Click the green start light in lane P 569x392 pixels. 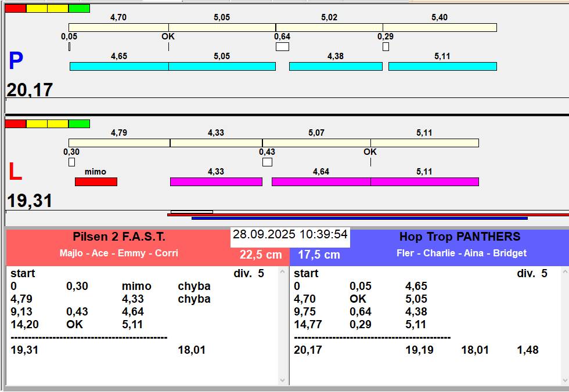pos(79,8)
